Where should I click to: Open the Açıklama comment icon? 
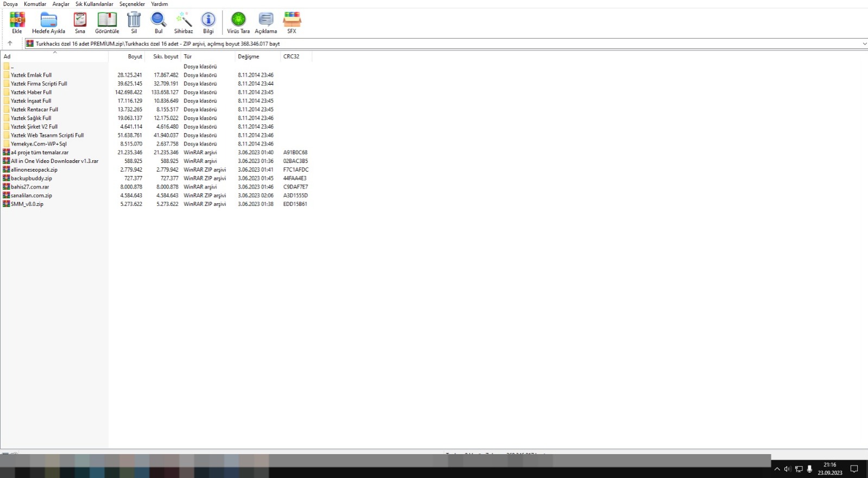tap(266, 20)
